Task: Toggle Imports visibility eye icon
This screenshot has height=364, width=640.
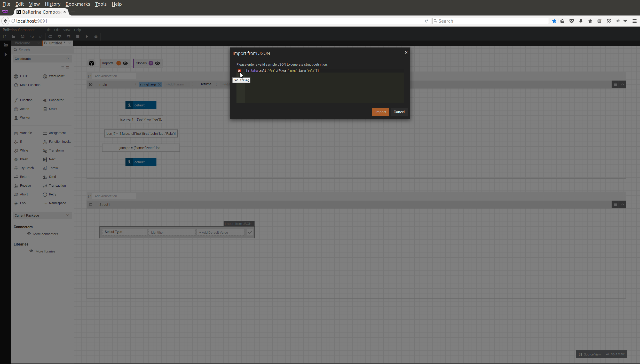Action: [x=125, y=63]
